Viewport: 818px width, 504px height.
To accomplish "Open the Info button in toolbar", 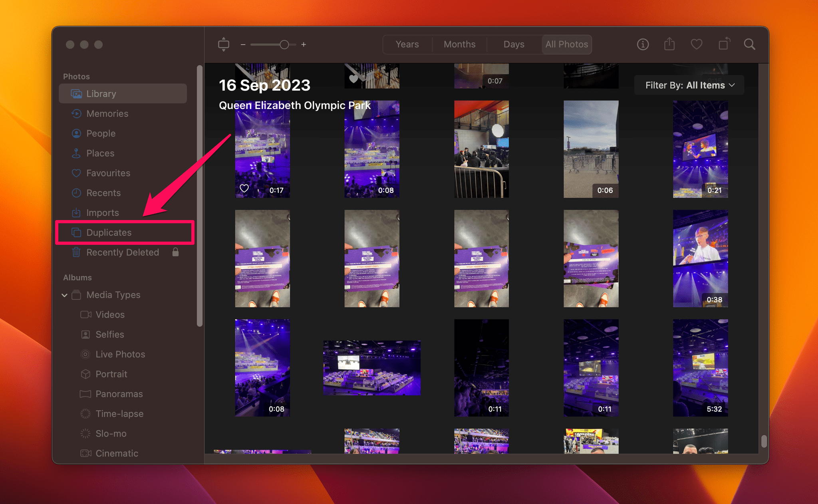I will pyautogui.click(x=643, y=44).
